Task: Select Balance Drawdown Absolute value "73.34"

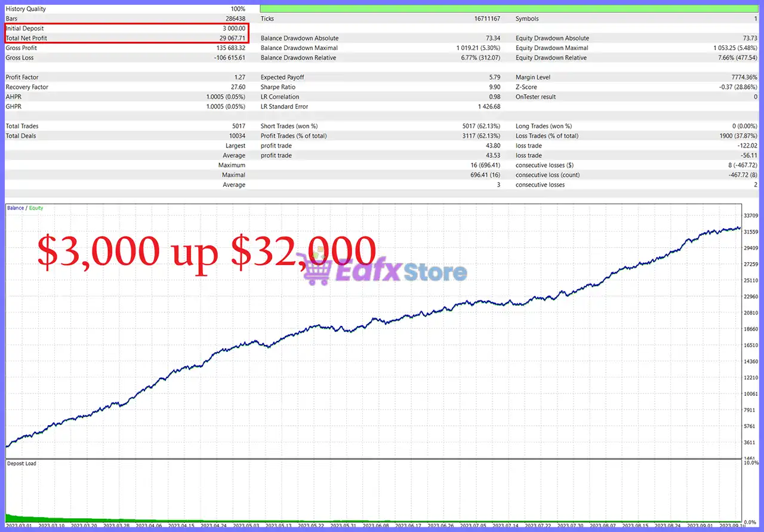Action: tap(493, 38)
